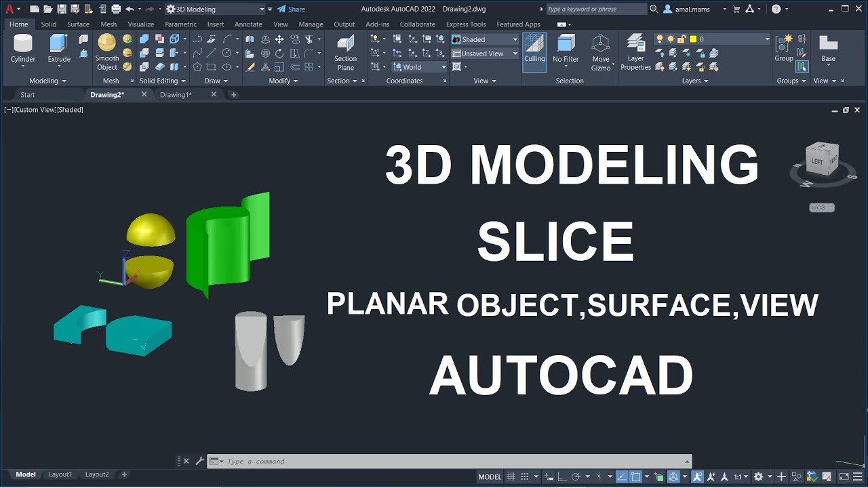The width and height of the screenshot is (868, 488).
Task: Expand the Modeling panel
Action: [x=47, y=81]
